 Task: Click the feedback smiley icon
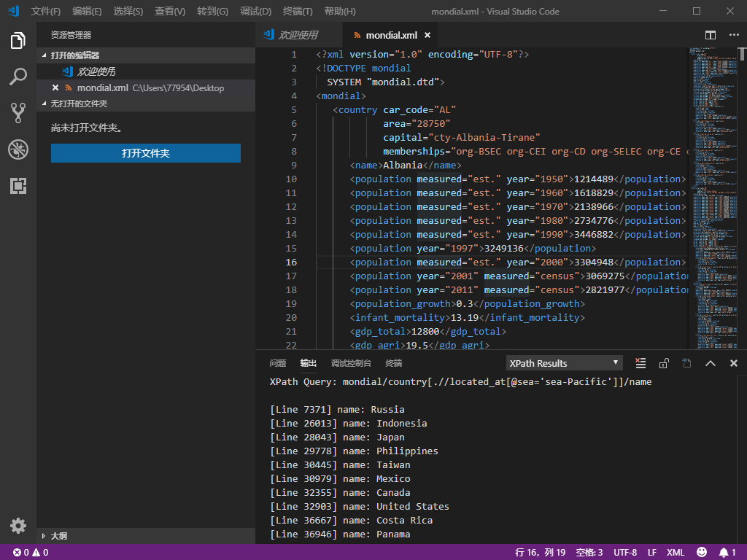coord(702,553)
